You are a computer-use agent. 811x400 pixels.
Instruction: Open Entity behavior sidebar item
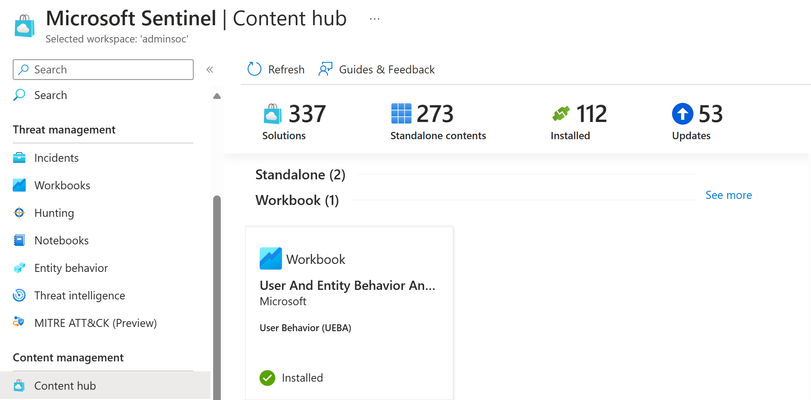tap(71, 268)
